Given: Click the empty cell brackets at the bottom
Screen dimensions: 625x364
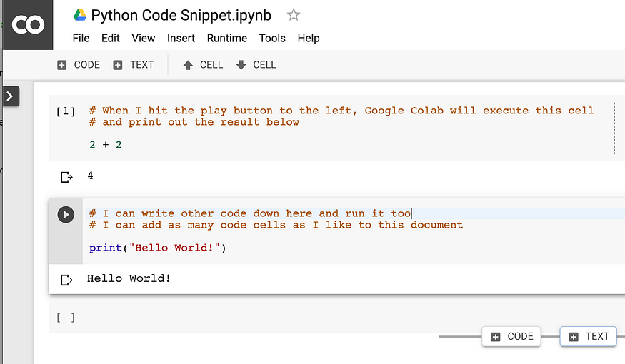Looking at the screenshot, I should pyautogui.click(x=66, y=318).
